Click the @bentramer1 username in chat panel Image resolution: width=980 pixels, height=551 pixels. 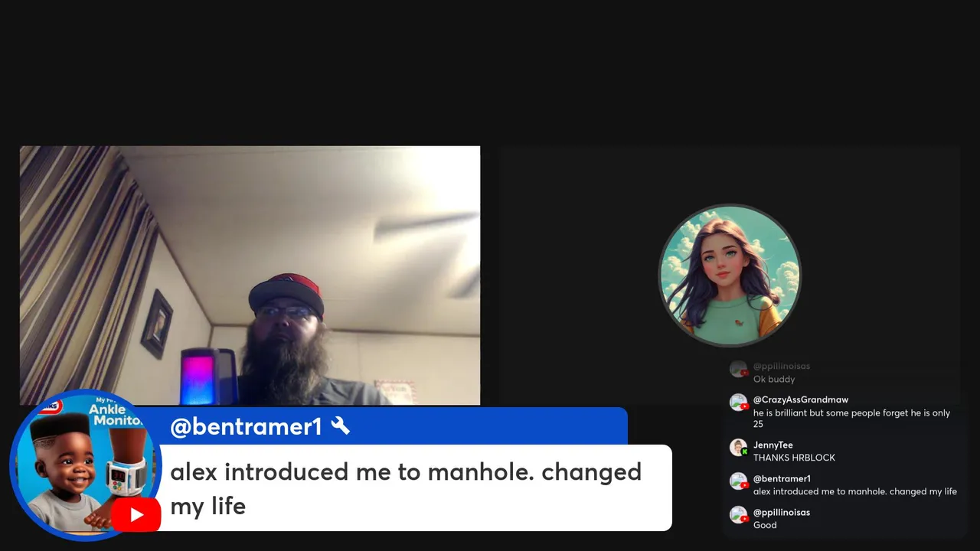coord(782,478)
